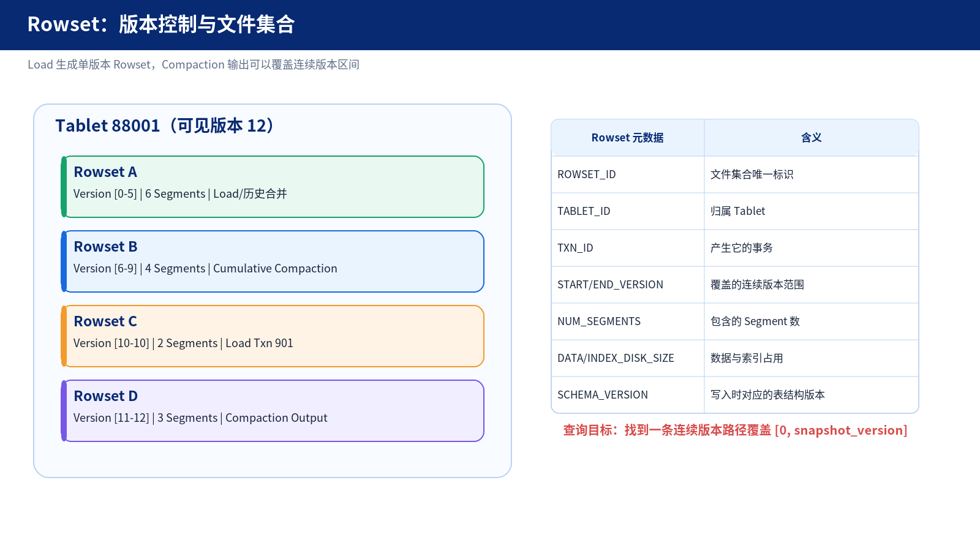Select the "START/END_VERSION" table cell
Screen dimensions: 980x551
click(628, 285)
